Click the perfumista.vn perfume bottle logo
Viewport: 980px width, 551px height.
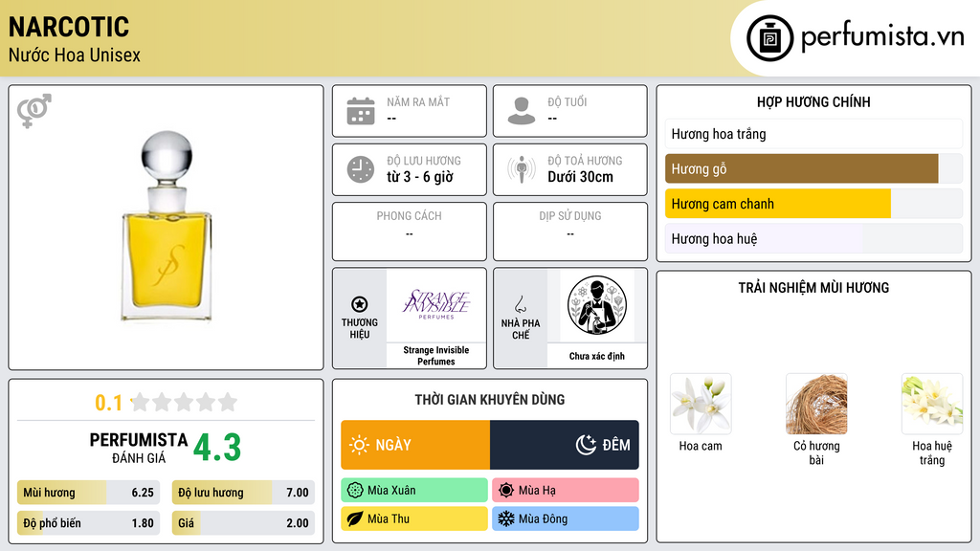pyautogui.click(x=770, y=38)
